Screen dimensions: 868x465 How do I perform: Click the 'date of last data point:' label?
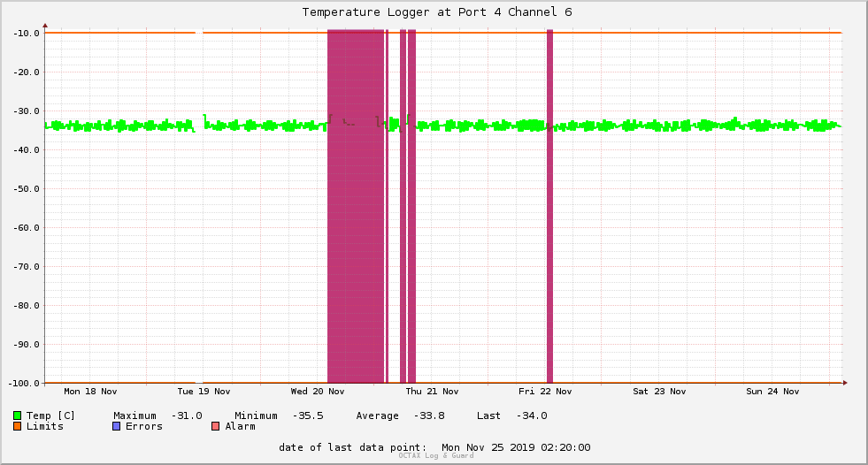[x=353, y=447]
